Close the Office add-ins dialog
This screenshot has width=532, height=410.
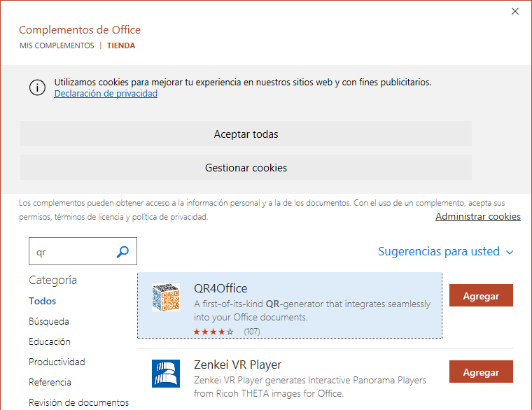[515, 11]
